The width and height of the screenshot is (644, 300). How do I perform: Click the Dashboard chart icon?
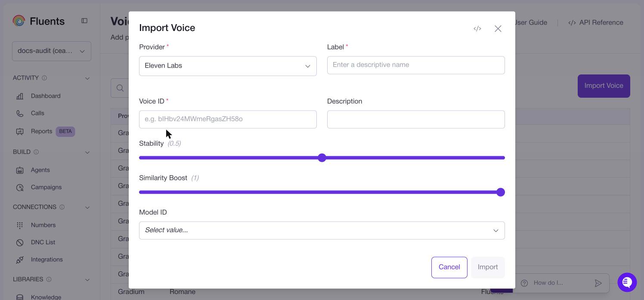pos(20,96)
